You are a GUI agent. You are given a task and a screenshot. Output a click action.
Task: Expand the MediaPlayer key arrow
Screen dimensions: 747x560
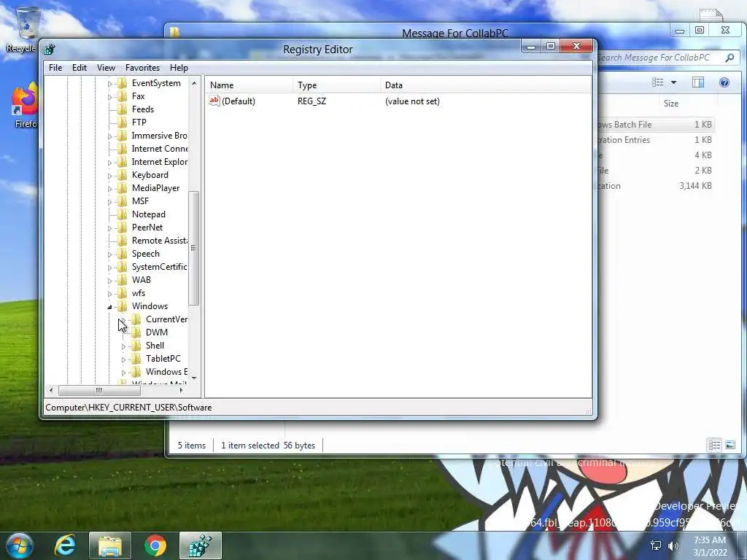(109, 189)
